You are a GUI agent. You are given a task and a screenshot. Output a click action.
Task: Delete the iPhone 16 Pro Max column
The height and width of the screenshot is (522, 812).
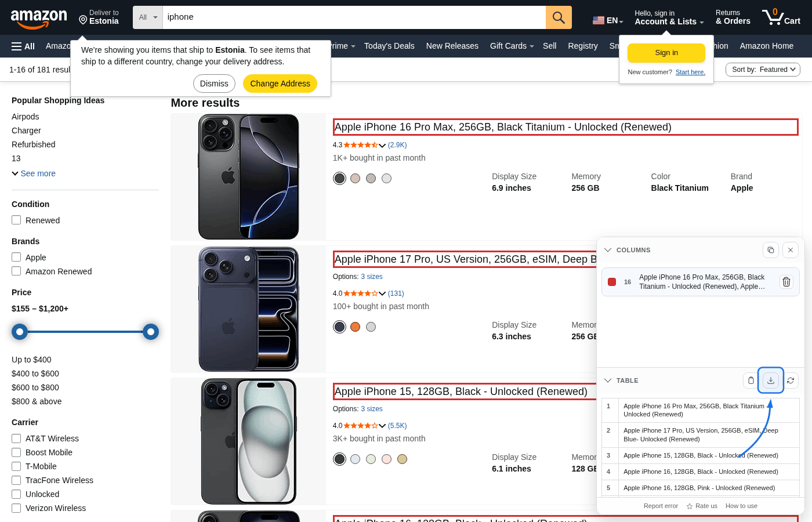(x=786, y=282)
